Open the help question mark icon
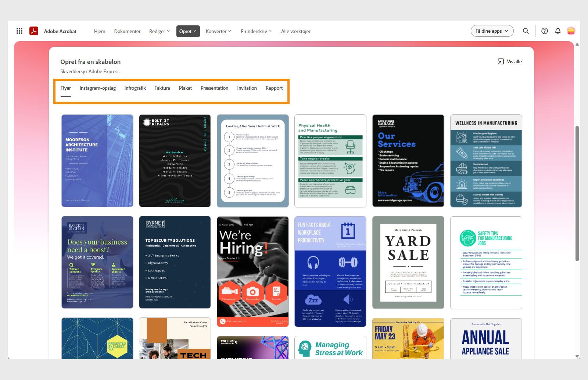The image size is (588, 380). pos(545,31)
